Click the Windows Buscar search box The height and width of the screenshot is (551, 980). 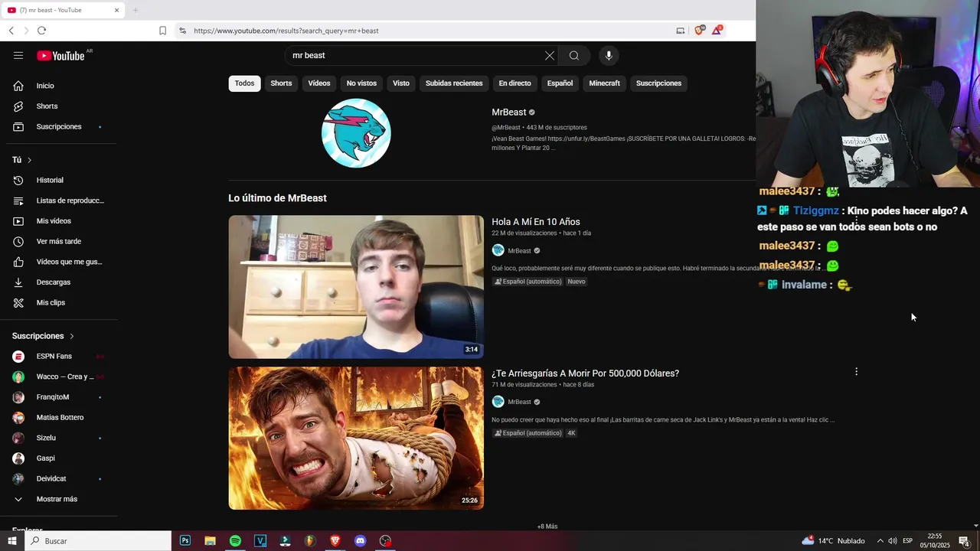(x=98, y=541)
